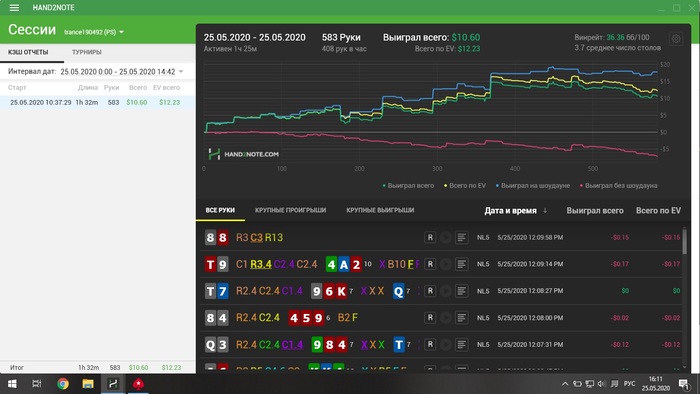This screenshot has width=700, height=394.
Task: Expand the date interval dropdown
Action: click(x=181, y=71)
